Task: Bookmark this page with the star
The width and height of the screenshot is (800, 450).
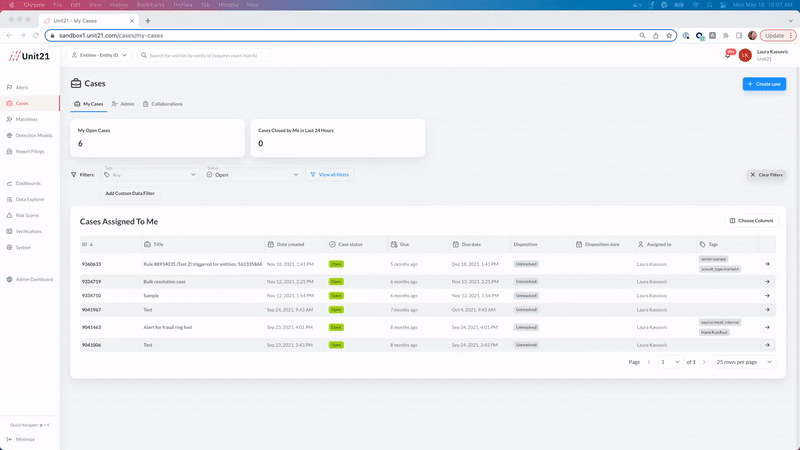Action: (x=669, y=36)
